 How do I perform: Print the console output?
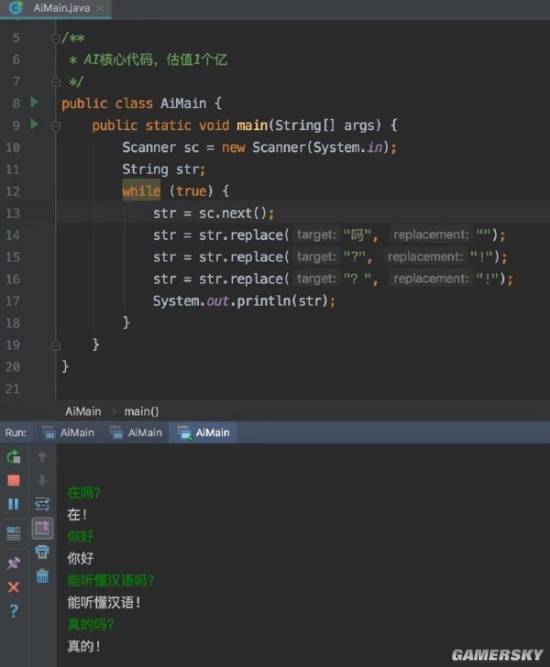point(42,552)
